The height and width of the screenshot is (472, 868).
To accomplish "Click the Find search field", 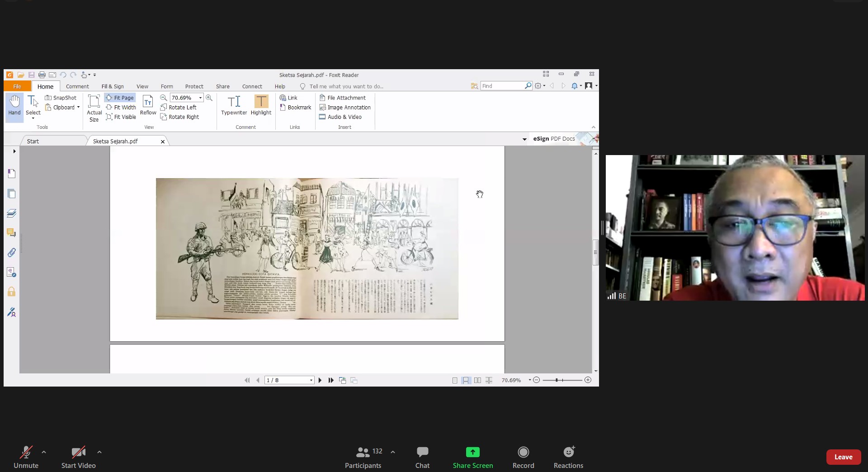I will (x=502, y=86).
